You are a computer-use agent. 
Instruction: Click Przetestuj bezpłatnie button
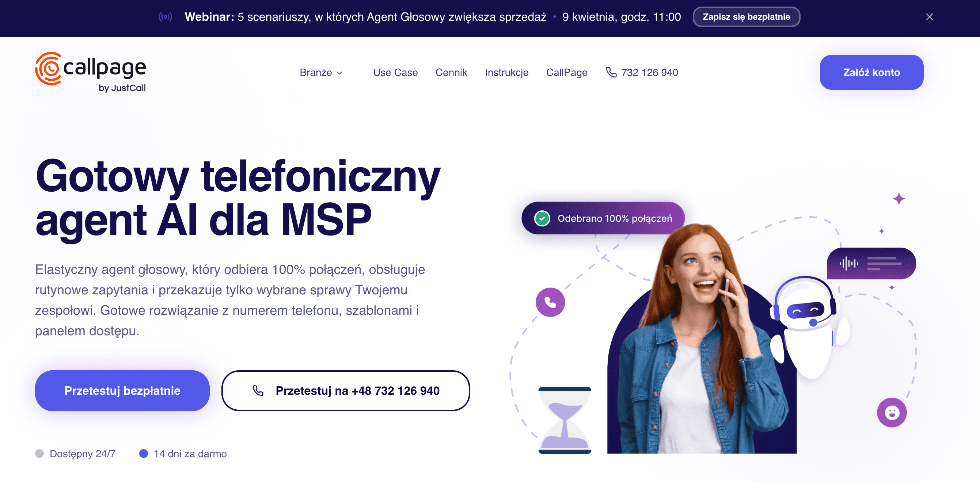[x=122, y=390]
